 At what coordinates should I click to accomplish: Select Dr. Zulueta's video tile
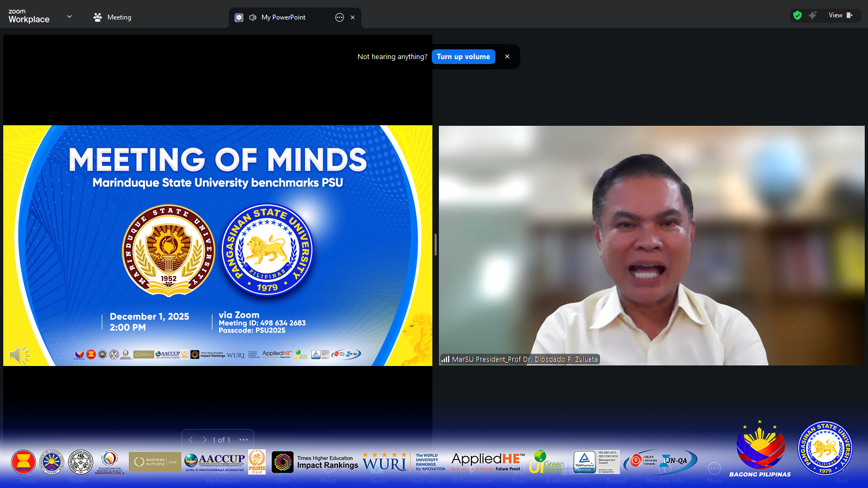pos(651,245)
